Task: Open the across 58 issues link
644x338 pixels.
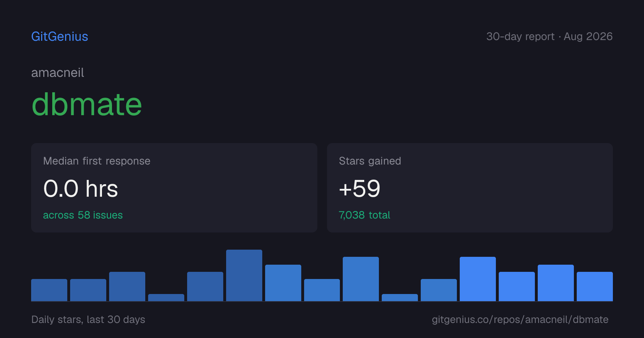Action: coord(83,215)
